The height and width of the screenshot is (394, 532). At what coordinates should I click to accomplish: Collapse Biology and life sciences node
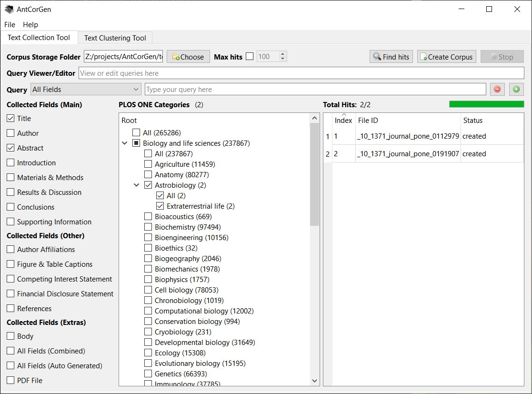click(x=125, y=143)
